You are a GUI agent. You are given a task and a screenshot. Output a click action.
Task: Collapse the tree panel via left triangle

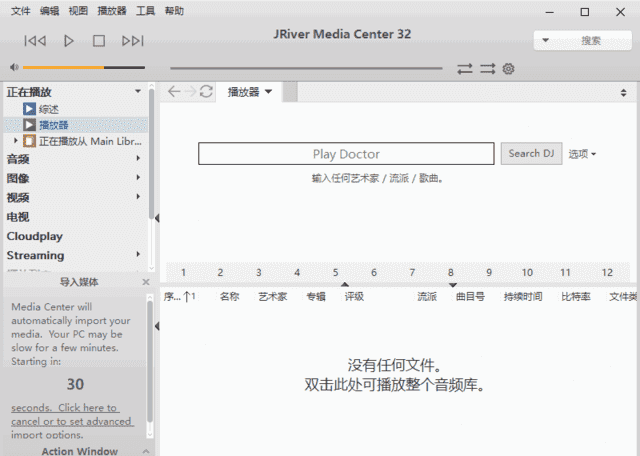pyautogui.click(x=157, y=218)
